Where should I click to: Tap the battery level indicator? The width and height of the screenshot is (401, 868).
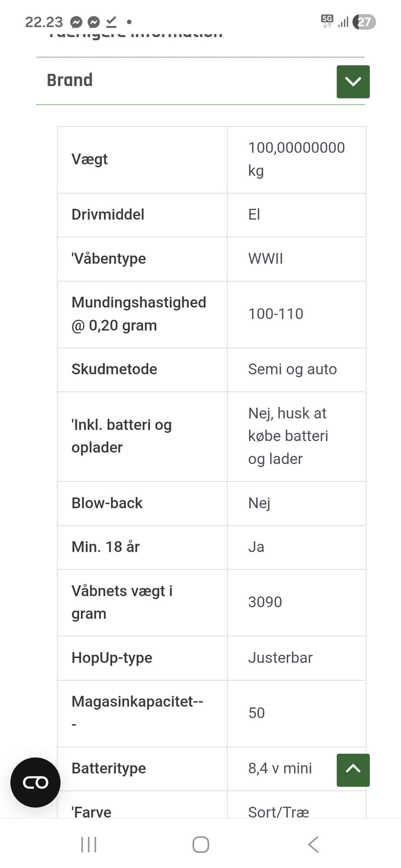click(364, 22)
